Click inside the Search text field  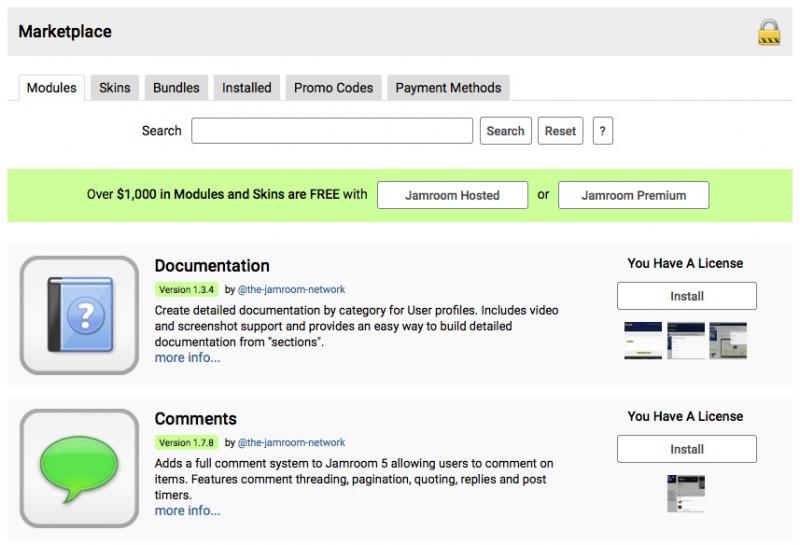coord(332,131)
